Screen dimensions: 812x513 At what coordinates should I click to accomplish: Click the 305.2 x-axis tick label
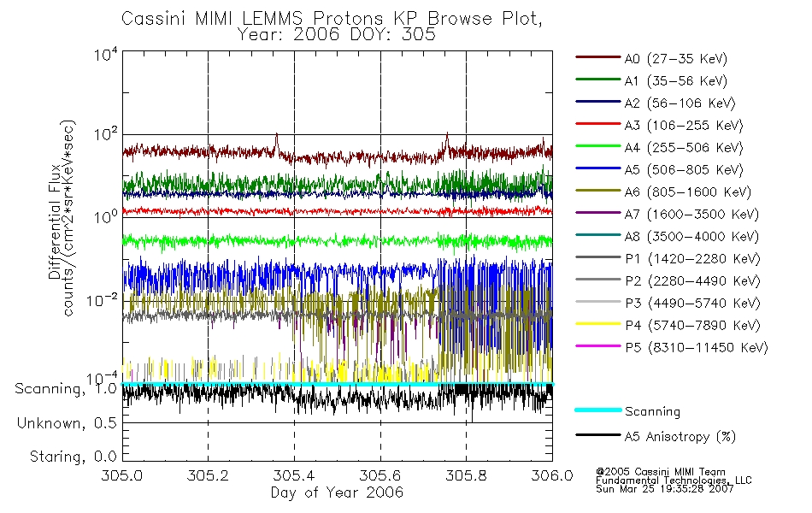[208, 475]
